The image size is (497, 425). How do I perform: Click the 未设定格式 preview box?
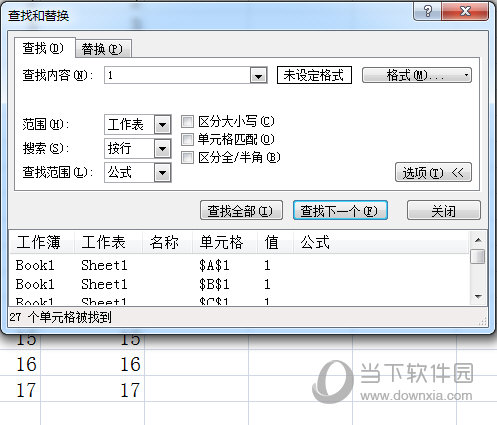click(x=314, y=75)
